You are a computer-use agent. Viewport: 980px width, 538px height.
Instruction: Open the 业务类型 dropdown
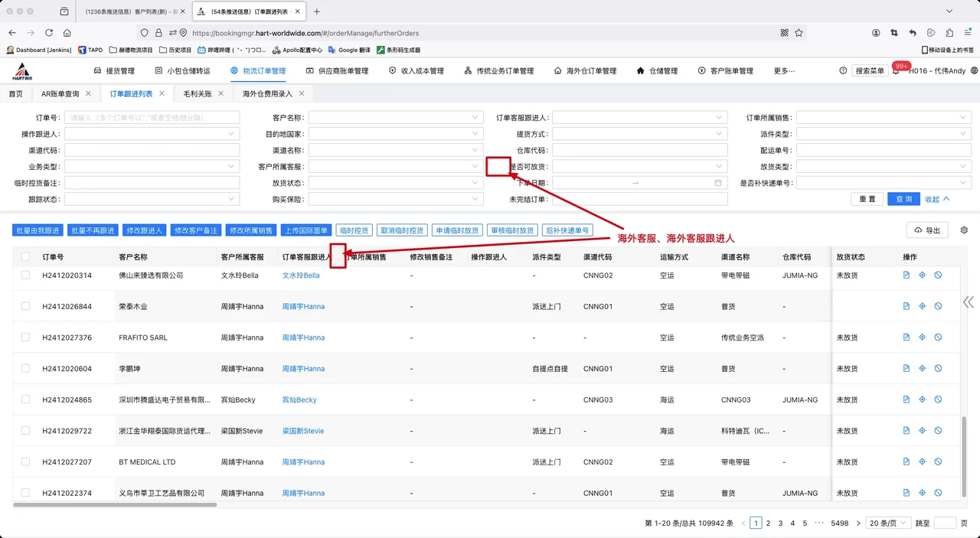pyautogui.click(x=152, y=167)
